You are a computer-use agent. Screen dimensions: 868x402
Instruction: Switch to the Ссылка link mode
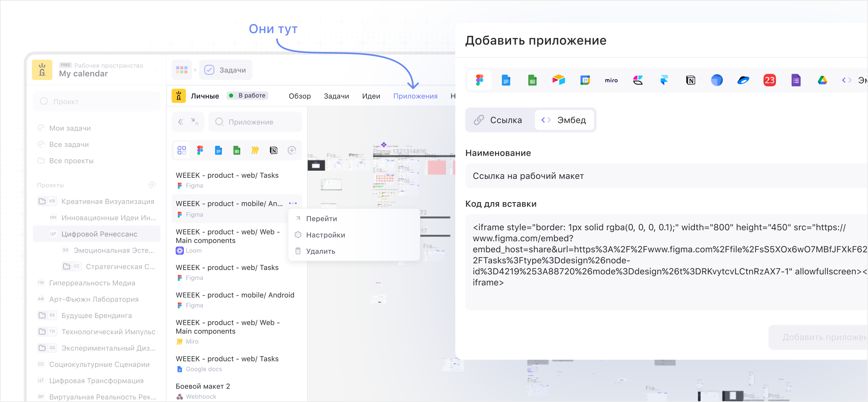[x=498, y=120]
